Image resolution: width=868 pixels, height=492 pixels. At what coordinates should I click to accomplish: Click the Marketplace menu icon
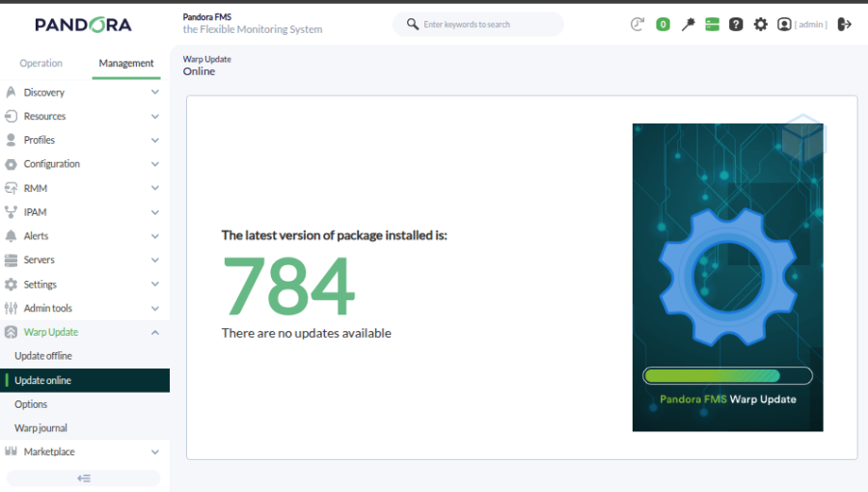[11, 451]
